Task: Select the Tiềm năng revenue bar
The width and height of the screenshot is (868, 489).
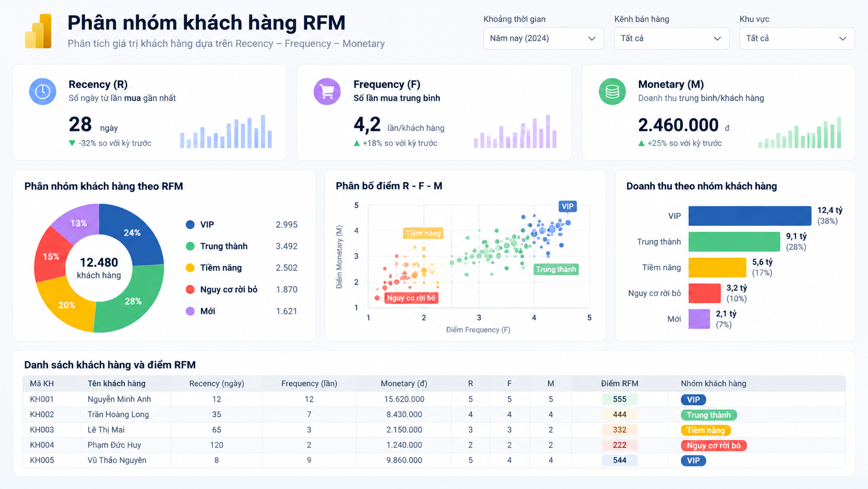Action: click(717, 268)
